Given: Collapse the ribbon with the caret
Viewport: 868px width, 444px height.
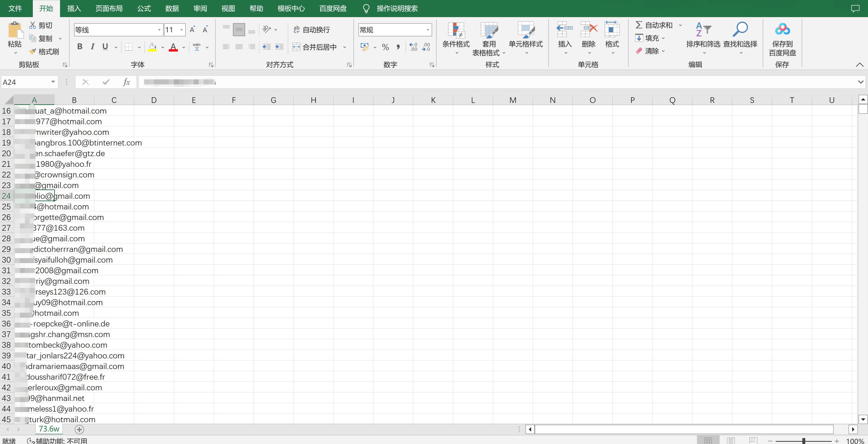Looking at the screenshot, I should pyautogui.click(x=860, y=65).
